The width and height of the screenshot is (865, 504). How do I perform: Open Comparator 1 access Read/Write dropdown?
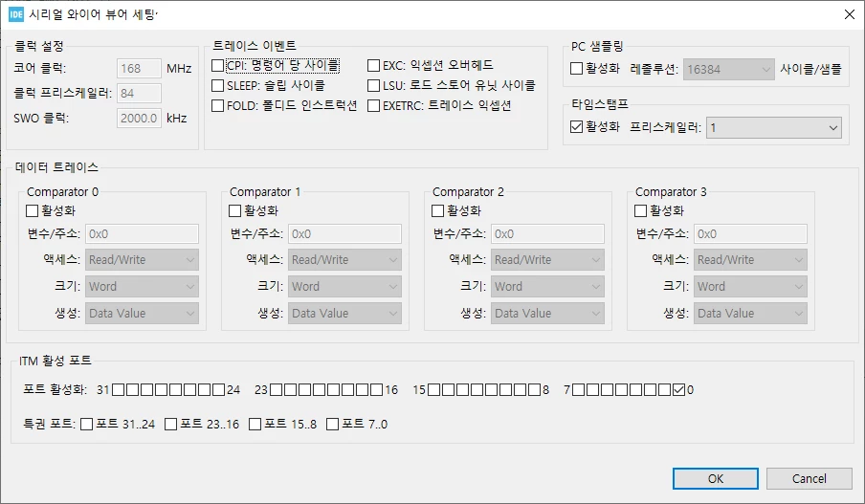[x=344, y=260]
